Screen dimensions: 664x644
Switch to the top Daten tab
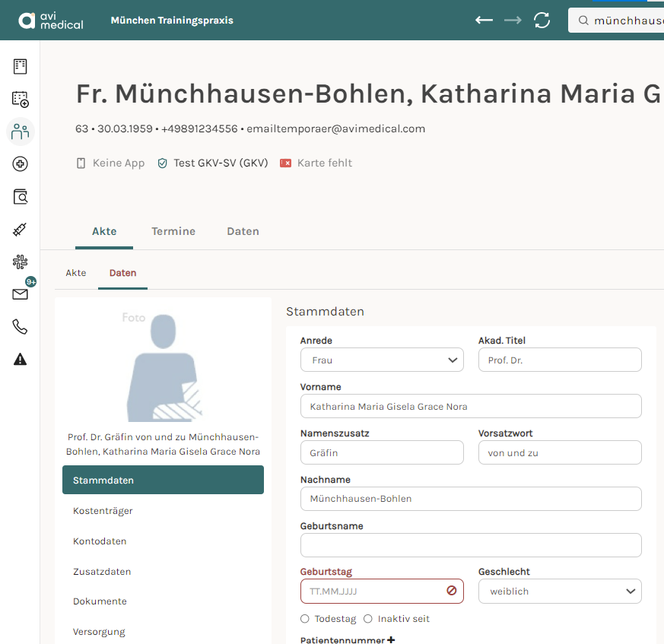click(243, 231)
